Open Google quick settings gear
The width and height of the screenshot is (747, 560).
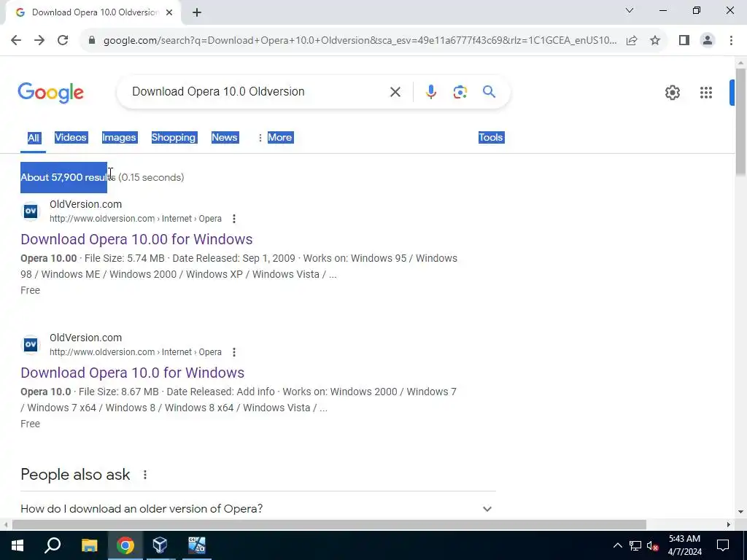672,93
